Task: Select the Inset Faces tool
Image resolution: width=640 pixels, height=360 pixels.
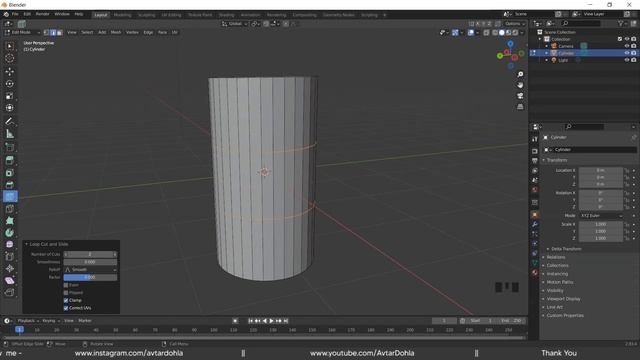Action: [9, 173]
